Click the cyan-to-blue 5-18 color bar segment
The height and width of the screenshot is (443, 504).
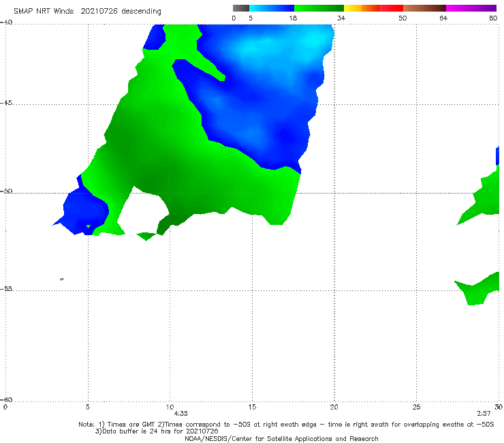tap(272, 8)
